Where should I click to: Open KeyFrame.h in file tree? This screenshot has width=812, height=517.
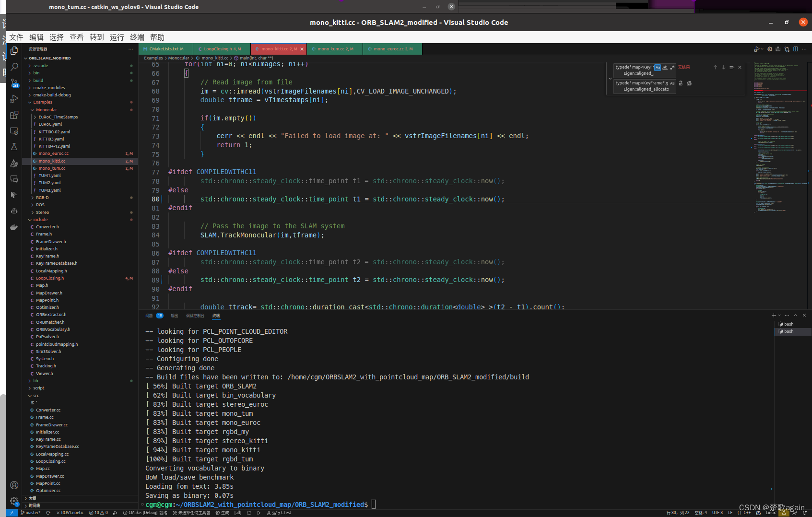47,256
